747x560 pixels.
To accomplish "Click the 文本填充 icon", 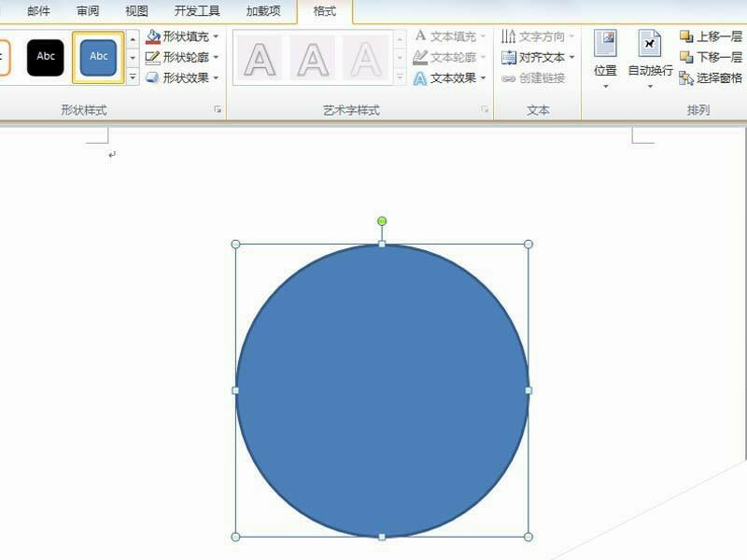I will (420, 35).
